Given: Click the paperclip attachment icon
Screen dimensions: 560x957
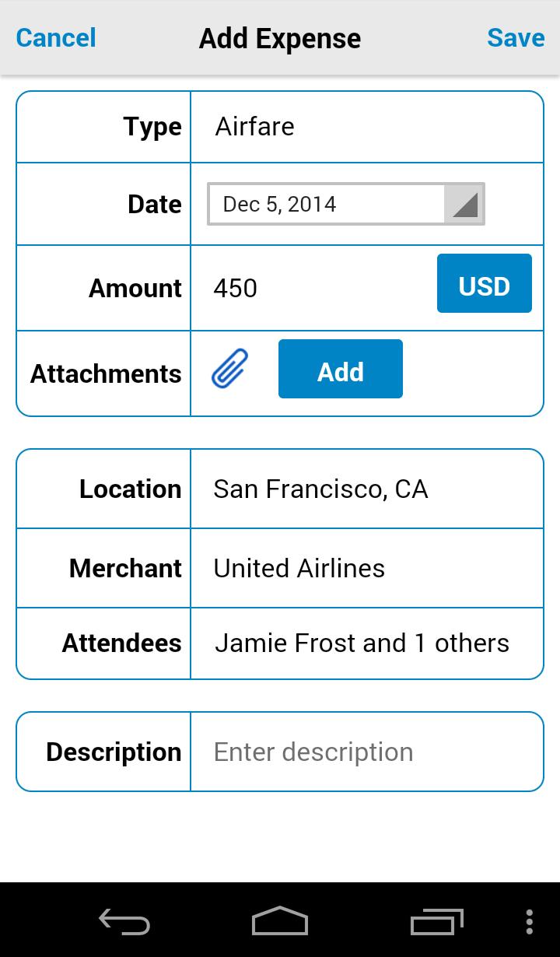Looking at the screenshot, I should (230, 369).
